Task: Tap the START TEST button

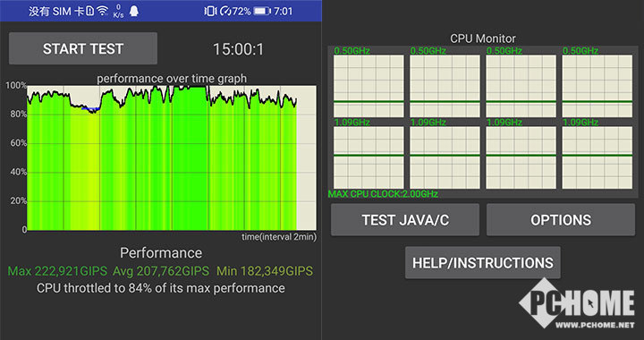Action: coord(83,48)
